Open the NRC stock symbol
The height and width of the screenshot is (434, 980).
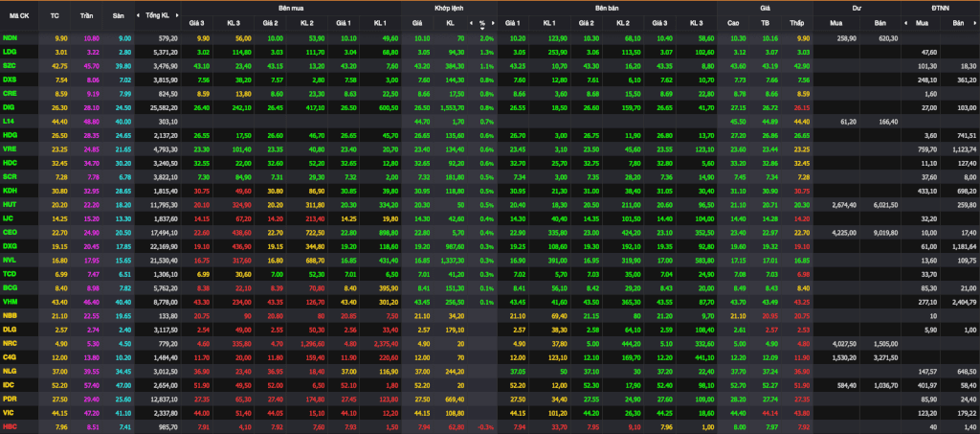[x=10, y=343]
